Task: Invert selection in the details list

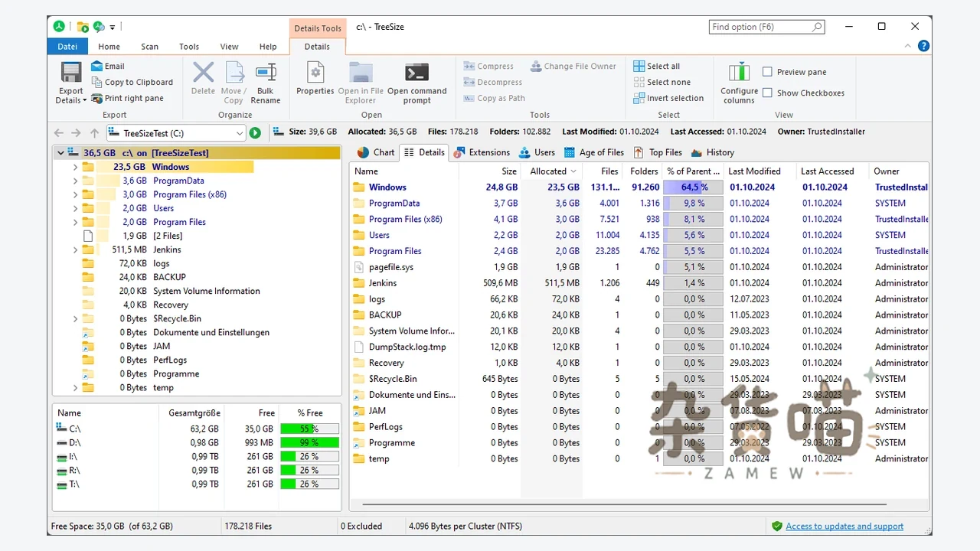Action: click(668, 99)
